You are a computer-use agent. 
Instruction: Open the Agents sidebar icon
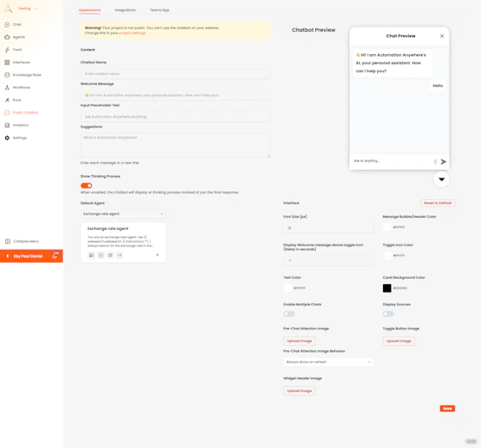(x=7, y=37)
